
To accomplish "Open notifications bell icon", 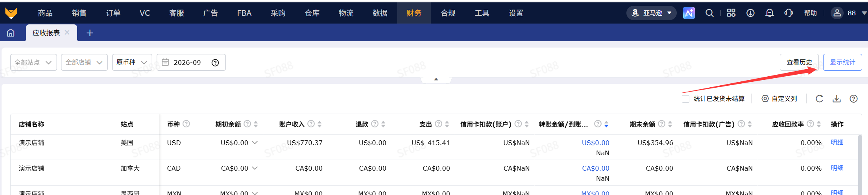I will pos(770,13).
